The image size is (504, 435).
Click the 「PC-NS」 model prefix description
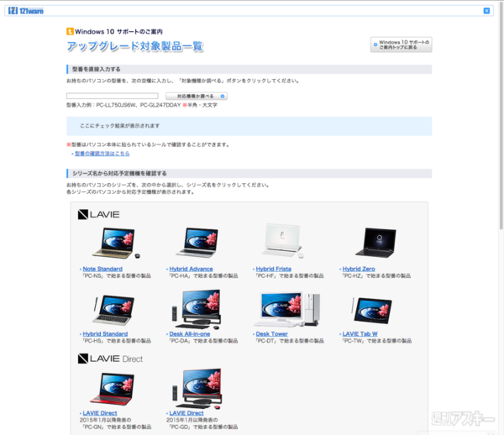tap(117, 275)
